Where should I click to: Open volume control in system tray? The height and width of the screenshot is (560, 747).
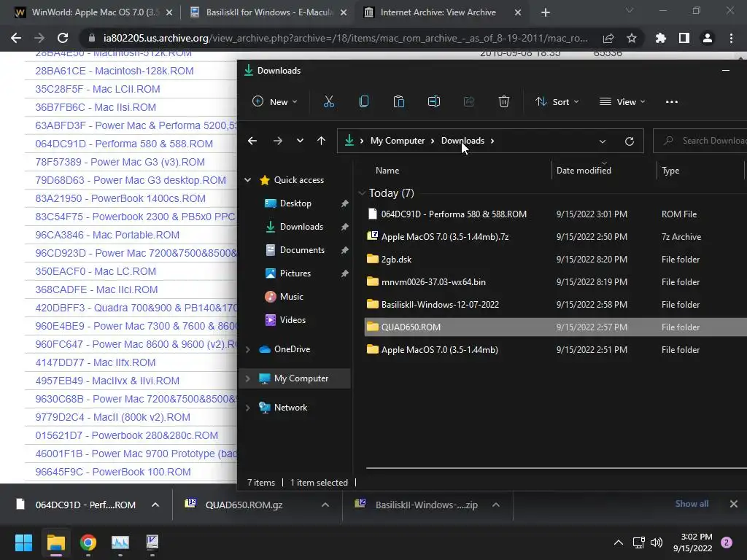[657, 542]
